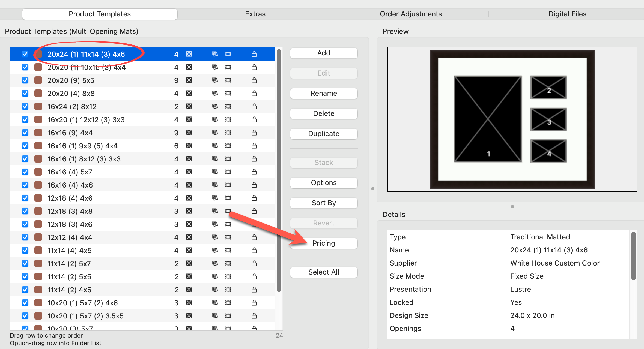This screenshot has width=644, height=349.
Task: Click opening 1 in the mat preview
Action: coord(488,119)
